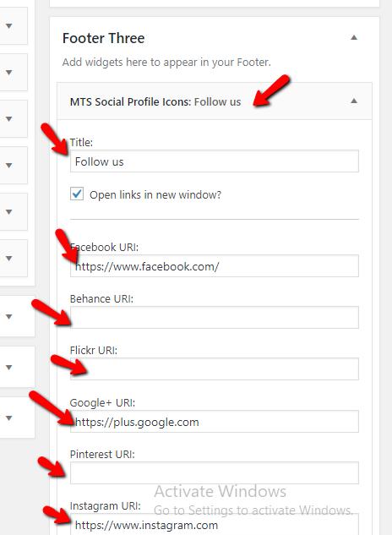
Task: Click the Footer Three heading
Action: [103, 38]
